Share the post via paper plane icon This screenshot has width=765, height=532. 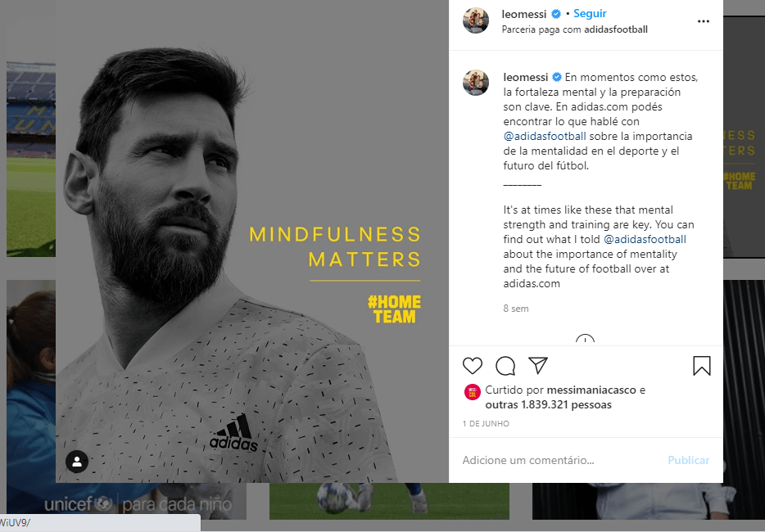click(x=538, y=366)
